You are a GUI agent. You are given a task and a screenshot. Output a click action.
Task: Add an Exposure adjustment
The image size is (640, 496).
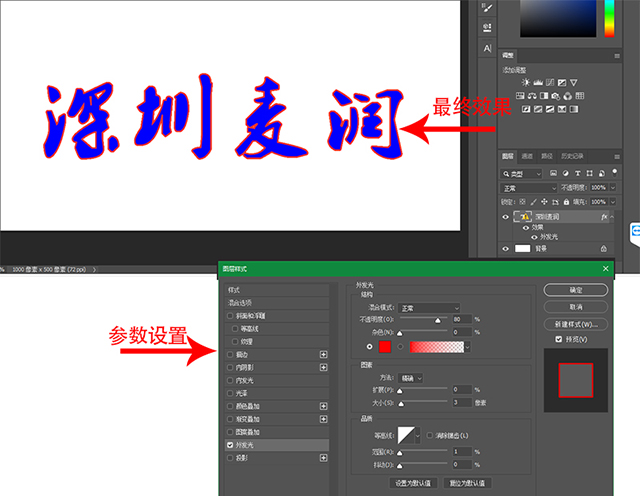point(562,82)
